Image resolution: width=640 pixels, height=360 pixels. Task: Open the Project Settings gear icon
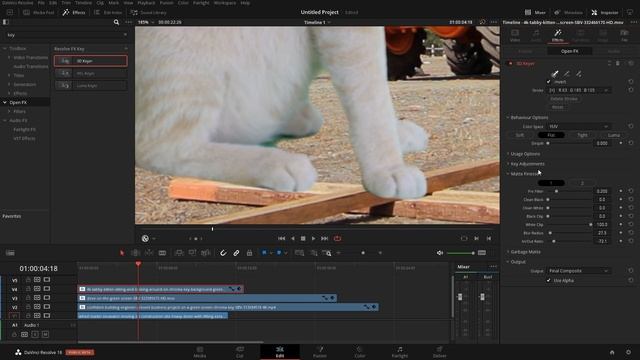point(629,352)
